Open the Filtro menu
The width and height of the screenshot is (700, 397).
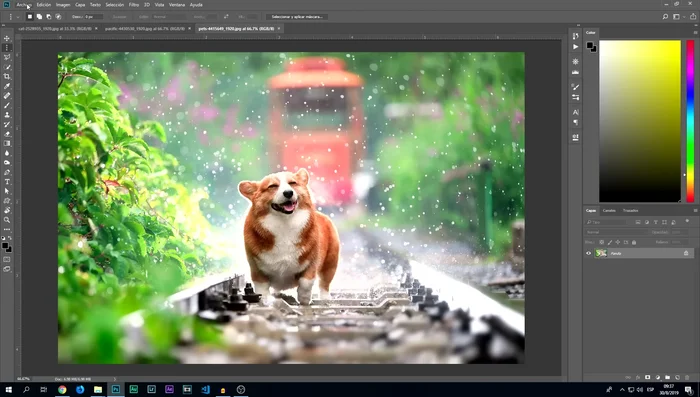[134, 5]
